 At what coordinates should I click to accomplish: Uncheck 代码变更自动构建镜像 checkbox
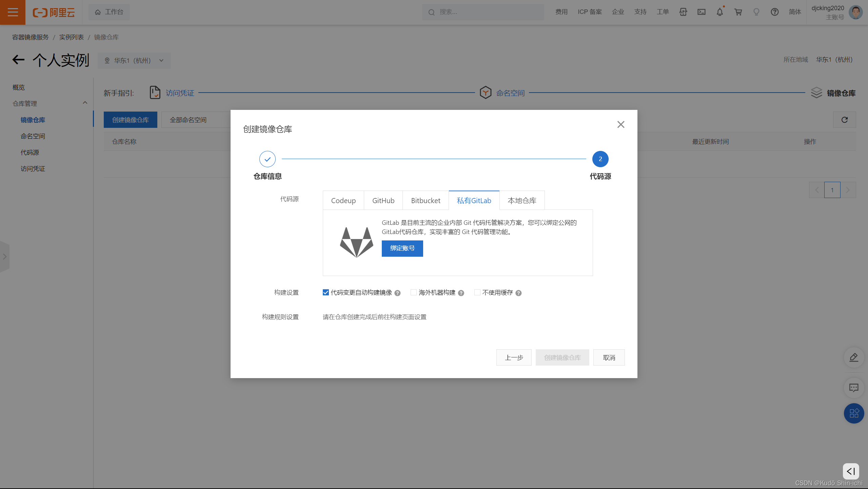pos(326,292)
